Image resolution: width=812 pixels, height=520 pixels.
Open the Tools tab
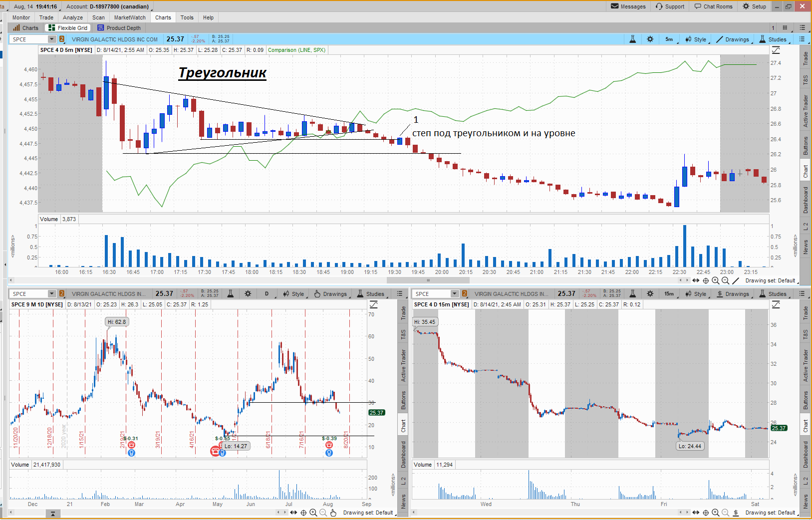tap(187, 17)
